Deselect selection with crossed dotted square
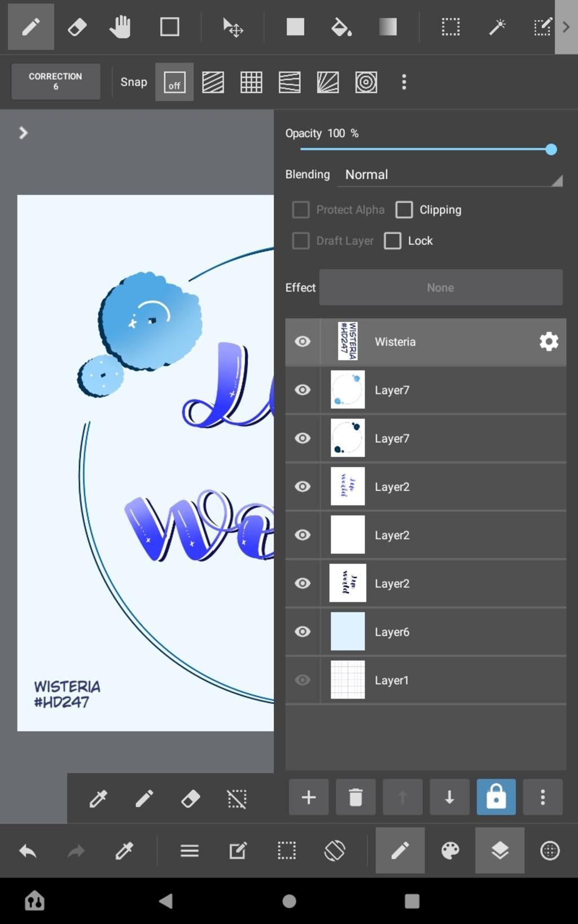 pyautogui.click(x=237, y=799)
